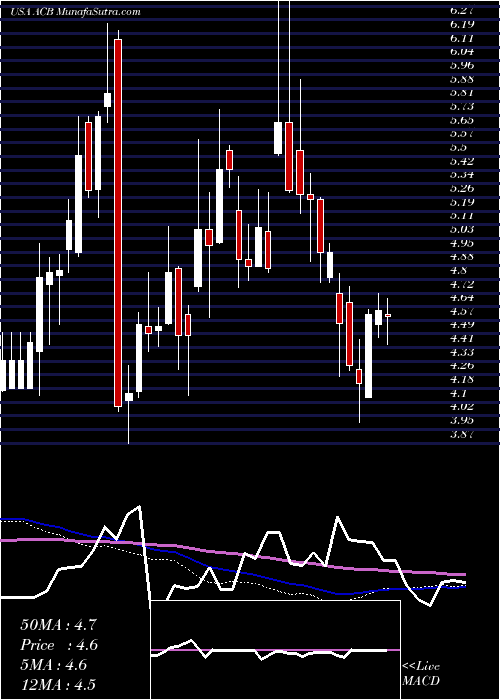The width and height of the screenshot is (500, 700).
Task: Click the 5.5 price axis label
Action: [458, 148]
